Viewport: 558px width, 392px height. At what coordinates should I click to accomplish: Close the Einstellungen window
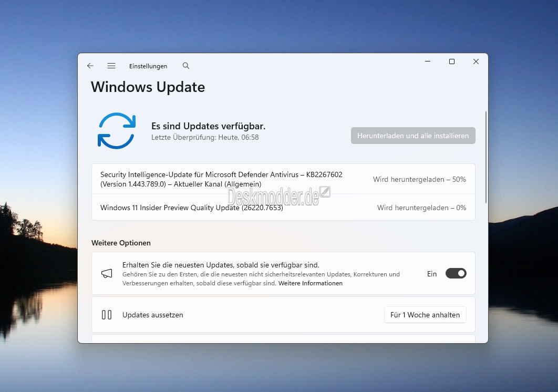click(x=476, y=61)
